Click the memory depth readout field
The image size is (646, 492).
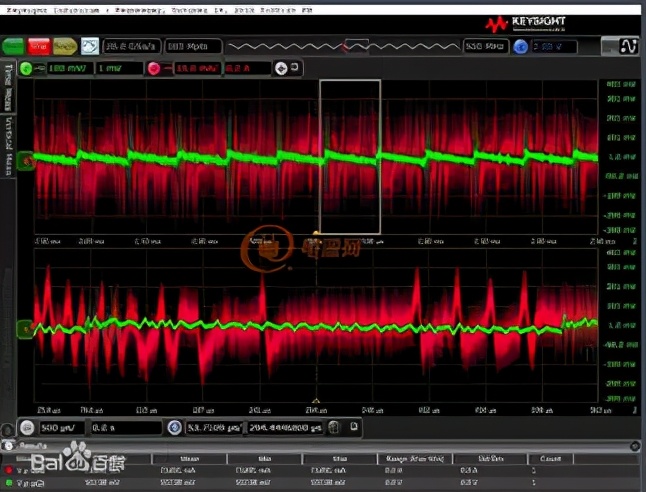(190, 46)
